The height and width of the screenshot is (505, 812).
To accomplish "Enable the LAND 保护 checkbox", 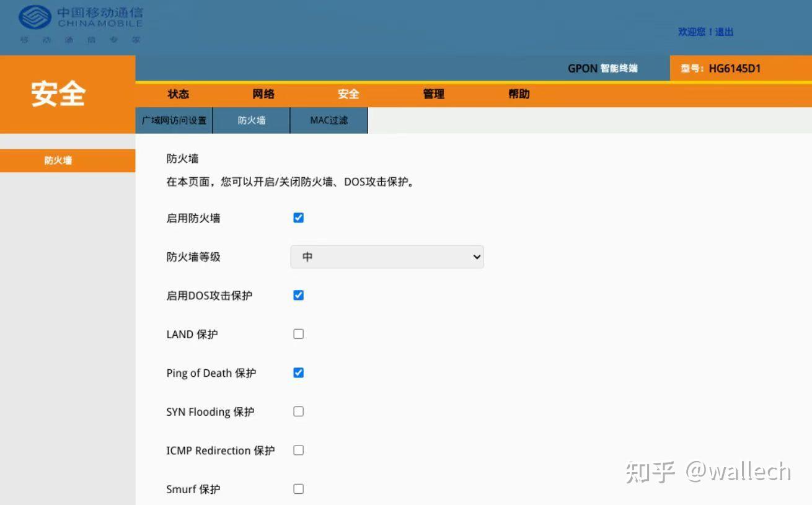I will click(298, 333).
